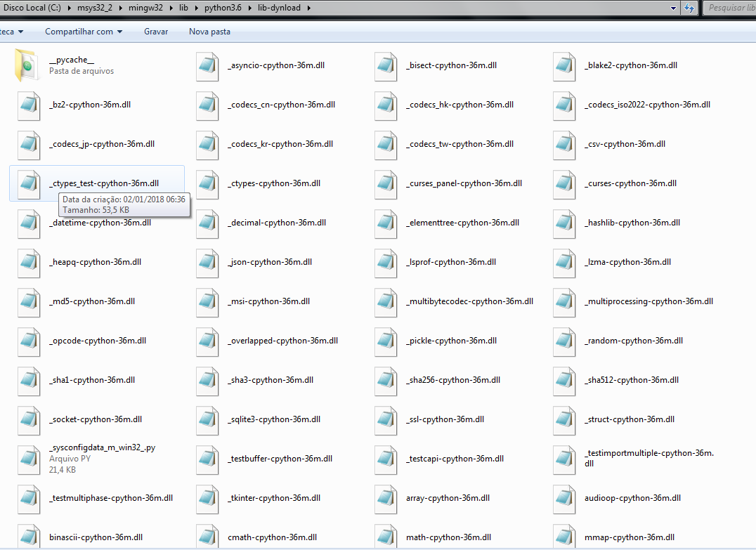
Task: Click the _struct-cpython-36m.dll file name
Action: [x=630, y=419]
